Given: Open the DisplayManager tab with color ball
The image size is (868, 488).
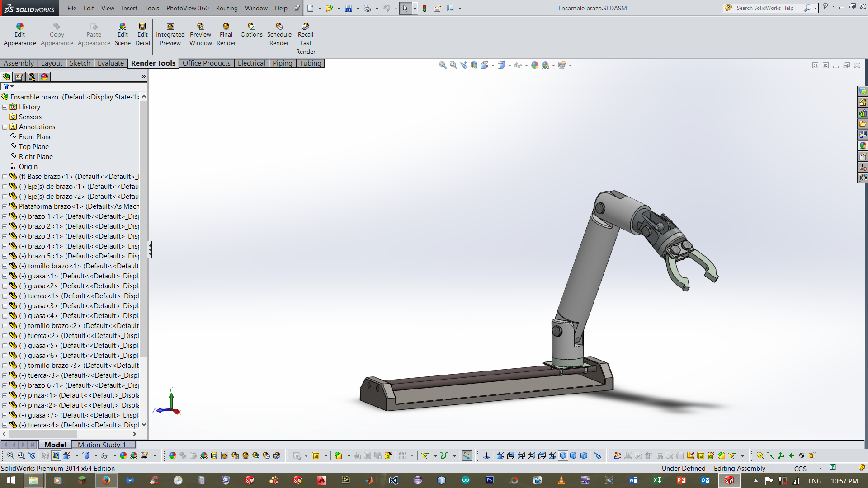Looking at the screenshot, I should tap(44, 77).
